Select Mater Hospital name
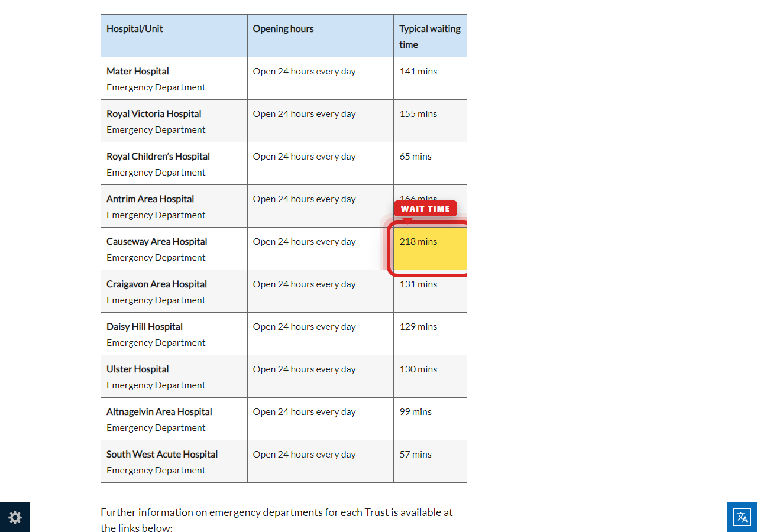Image resolution: width=757 pixels, height=532 pixels. [138, 71]
